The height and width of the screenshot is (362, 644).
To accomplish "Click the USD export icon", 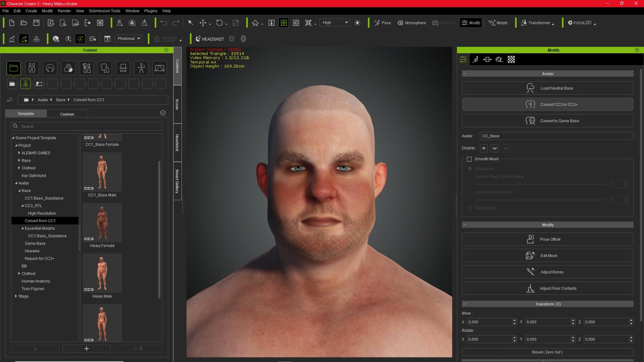I will click(x=76, y=23).
